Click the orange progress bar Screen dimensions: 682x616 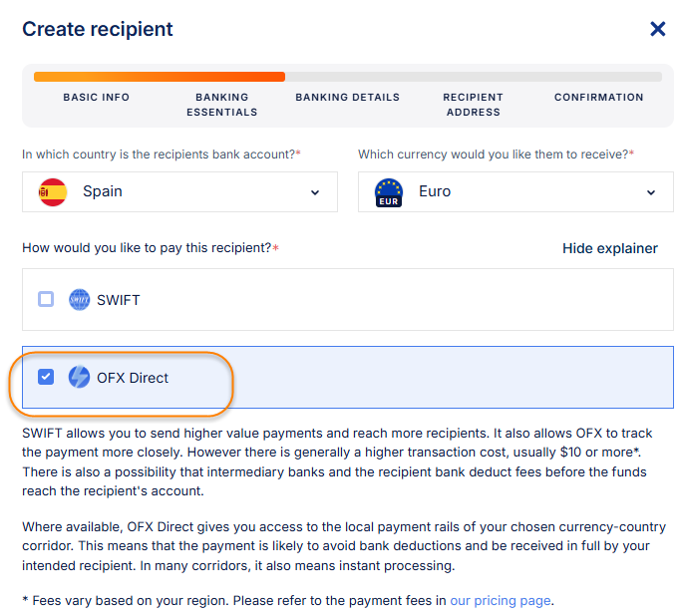click(x=160, y=76)
